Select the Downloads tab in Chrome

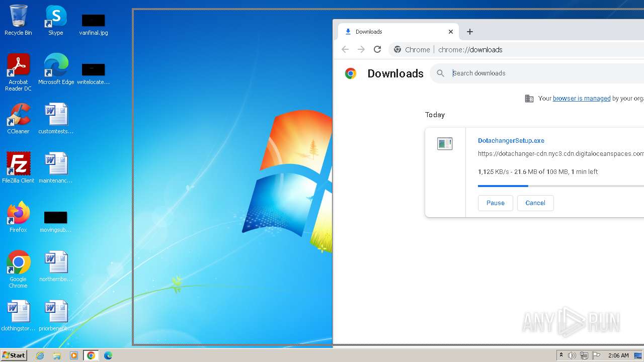397,32
